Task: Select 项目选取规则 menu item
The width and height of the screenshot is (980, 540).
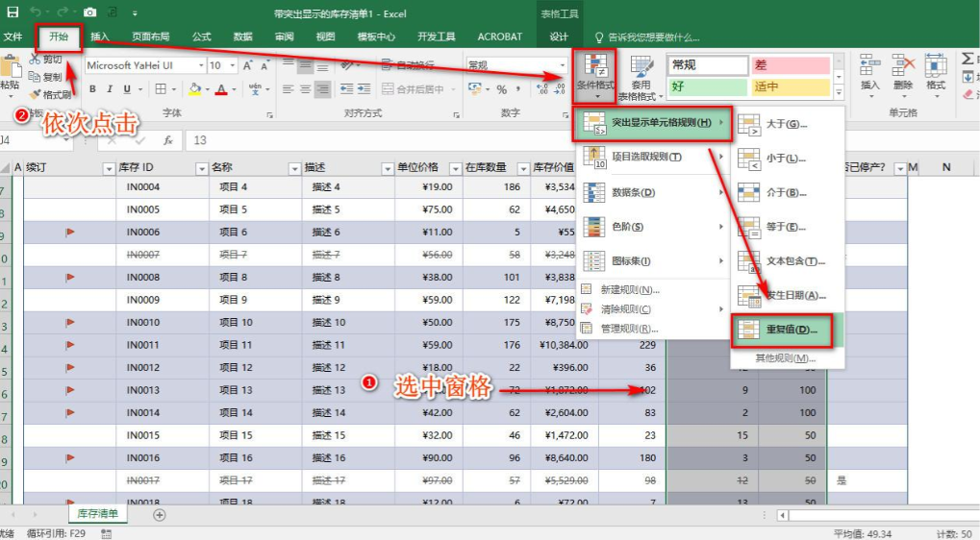Action: tap(650, 157)
